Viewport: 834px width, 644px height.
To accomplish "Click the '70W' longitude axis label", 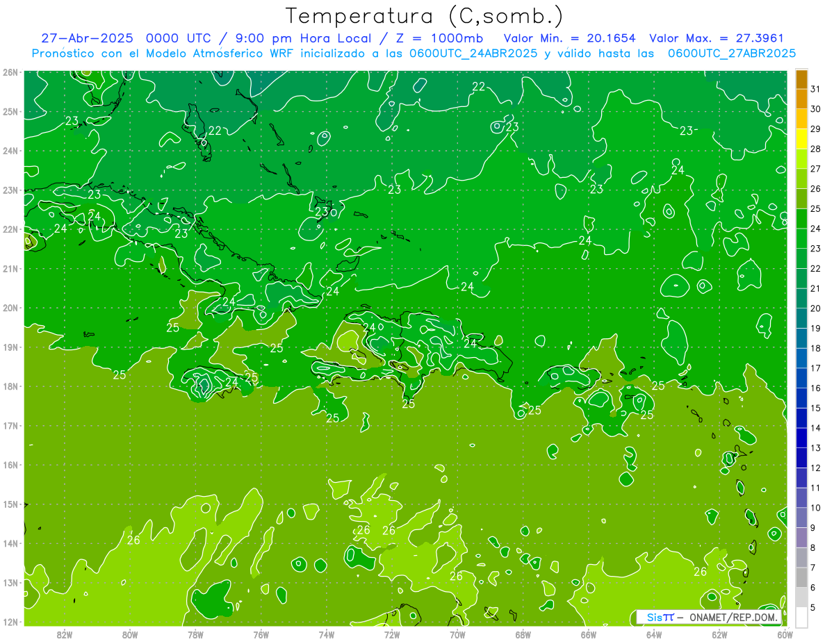I will pos(457,634).
